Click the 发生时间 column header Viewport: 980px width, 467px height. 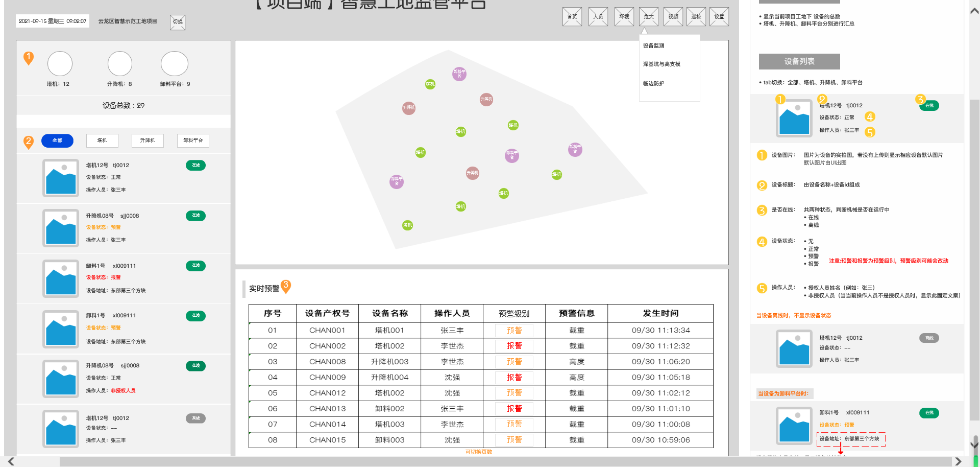click(x=660, y=313)
